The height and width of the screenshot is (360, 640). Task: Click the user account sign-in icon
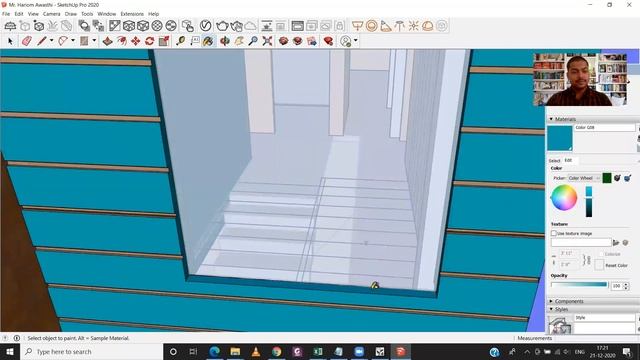pyautogui.click(x=345, y=41)
